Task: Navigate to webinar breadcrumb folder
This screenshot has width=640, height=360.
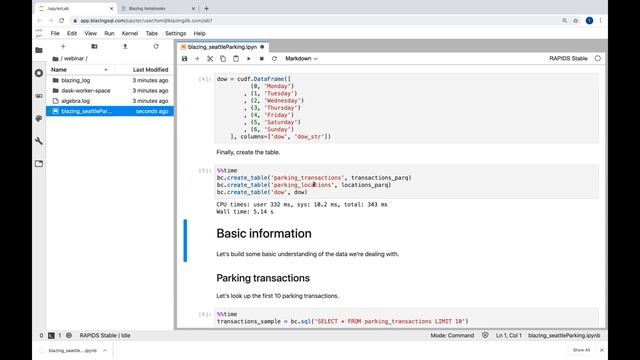Action: pos(74,59)
